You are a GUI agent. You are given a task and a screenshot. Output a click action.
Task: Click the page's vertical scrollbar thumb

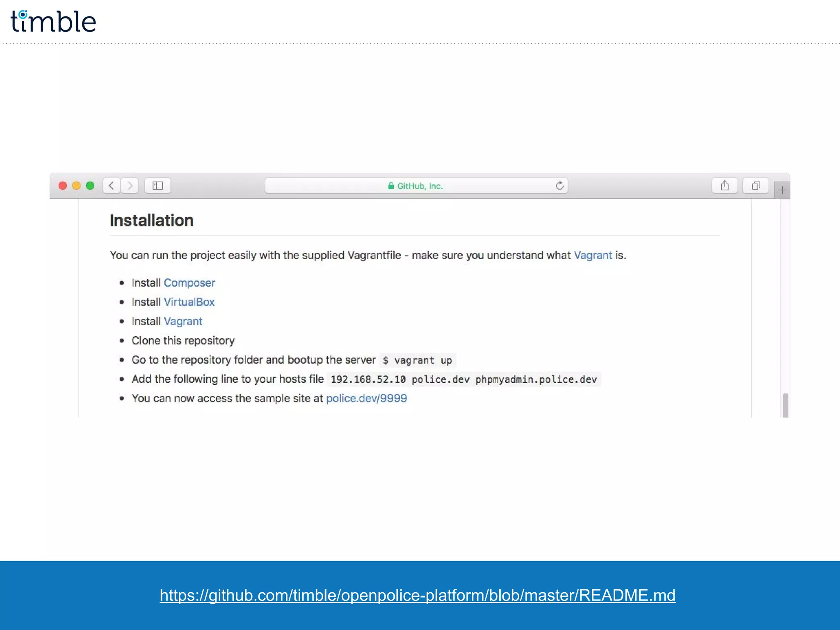click(x=785, y=405)
